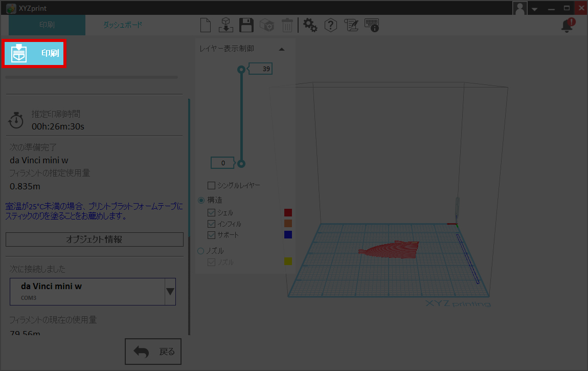Click the 印刷 button with printer icon
The width and height of the screenshot is (588, 371).
tap(34, 53)
